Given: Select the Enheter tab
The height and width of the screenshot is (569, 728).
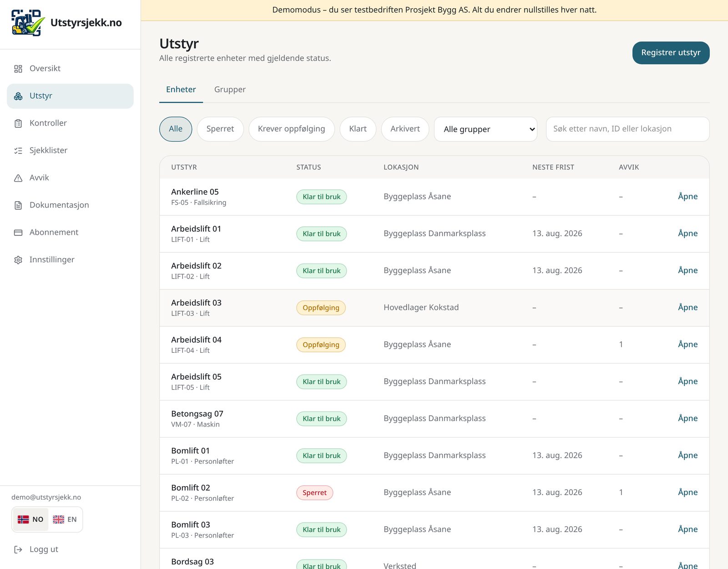Looking at the screenshot, I should pos(181,90).
